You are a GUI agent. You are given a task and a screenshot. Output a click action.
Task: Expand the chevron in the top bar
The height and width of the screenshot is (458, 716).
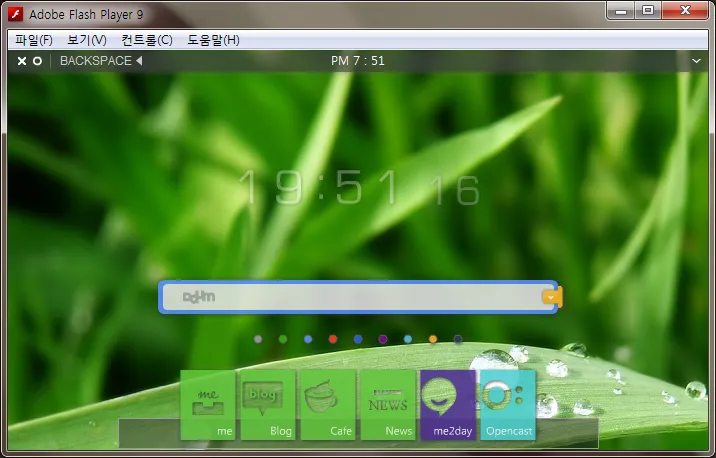[x=696, y=61]
